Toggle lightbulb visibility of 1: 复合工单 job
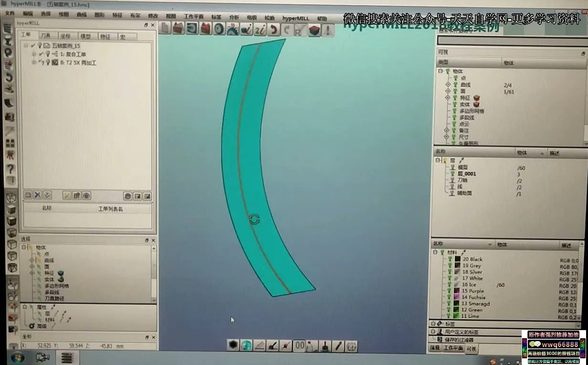 click(x=47, y=54)
